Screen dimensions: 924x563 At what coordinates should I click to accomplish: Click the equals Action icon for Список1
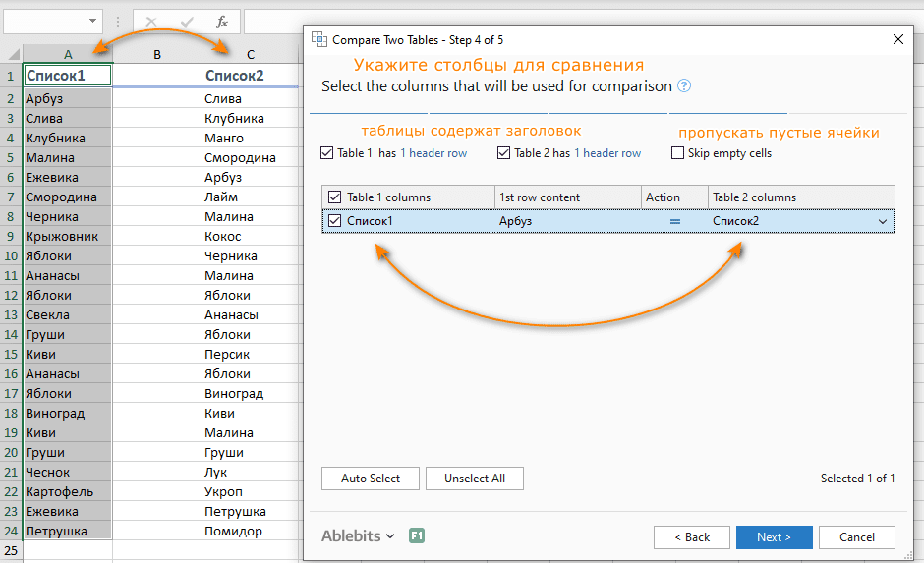pyautogui.click(x=675, y=222)
